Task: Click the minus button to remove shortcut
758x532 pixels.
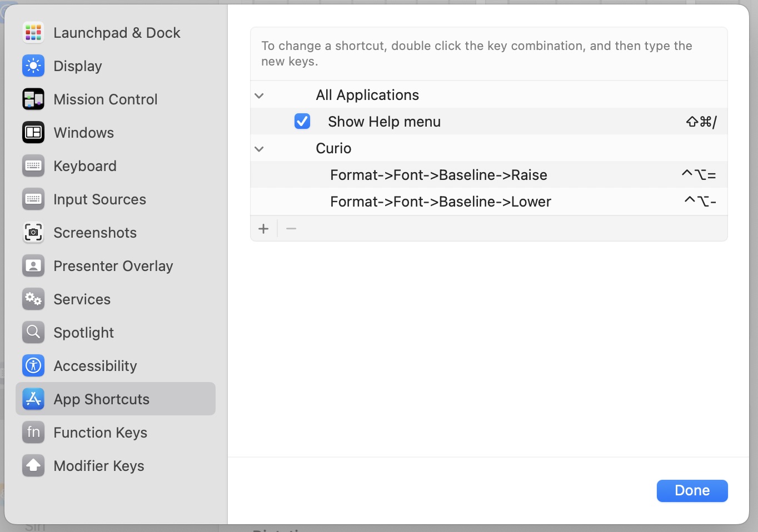Action: pyautogui.click(x=291, y=228)
